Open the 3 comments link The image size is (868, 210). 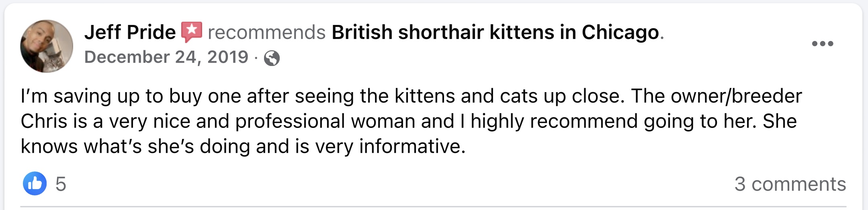[x=790, y=184]
